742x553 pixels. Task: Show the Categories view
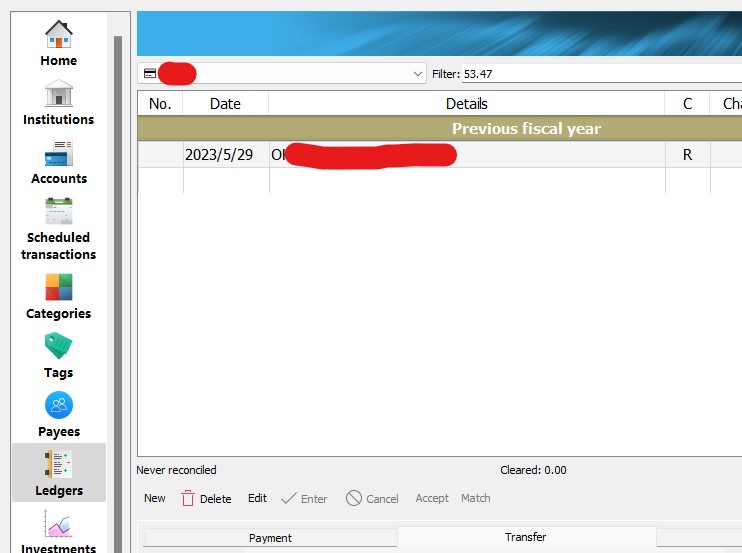click(x=59, y=297)
